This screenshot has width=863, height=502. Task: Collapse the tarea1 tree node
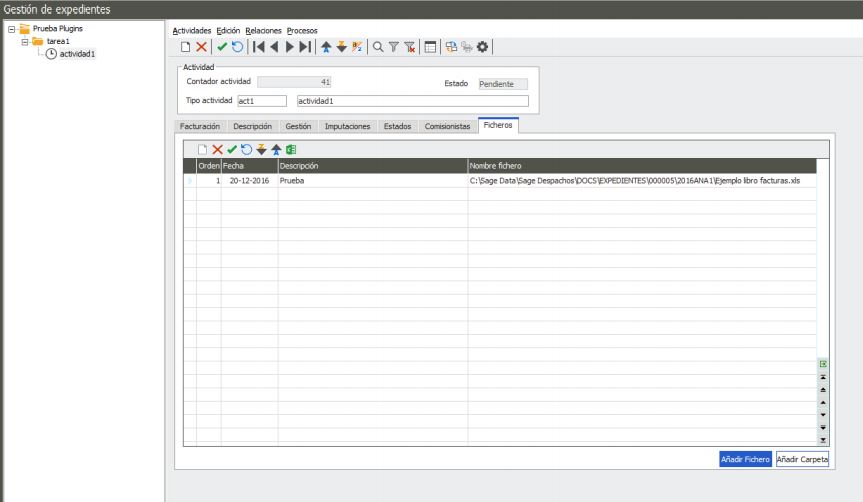25,42
